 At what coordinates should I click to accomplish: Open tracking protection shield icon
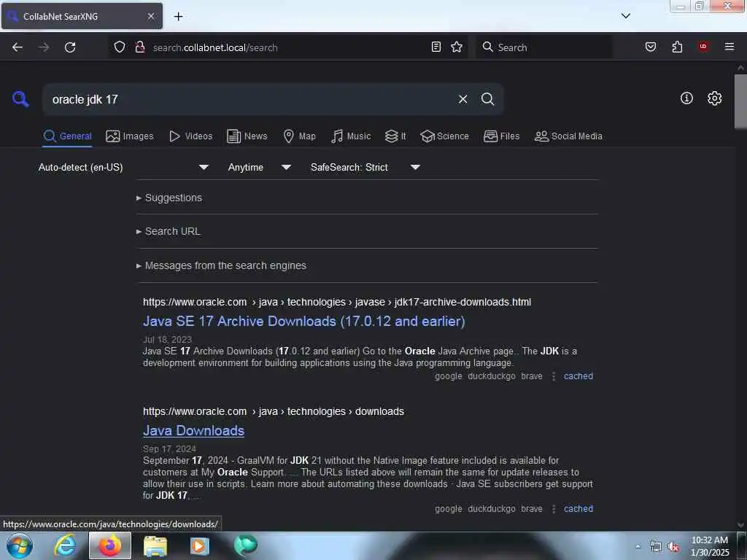click(x=120, y=47)
